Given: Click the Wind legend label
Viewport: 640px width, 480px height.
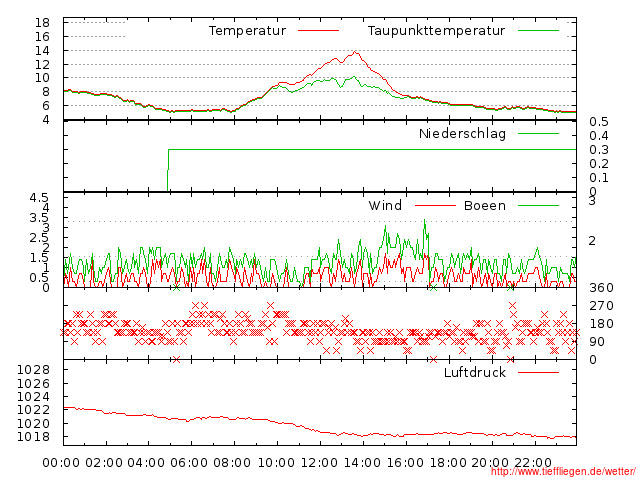Looking at the screenshot, I should click(x=385, y=205).
